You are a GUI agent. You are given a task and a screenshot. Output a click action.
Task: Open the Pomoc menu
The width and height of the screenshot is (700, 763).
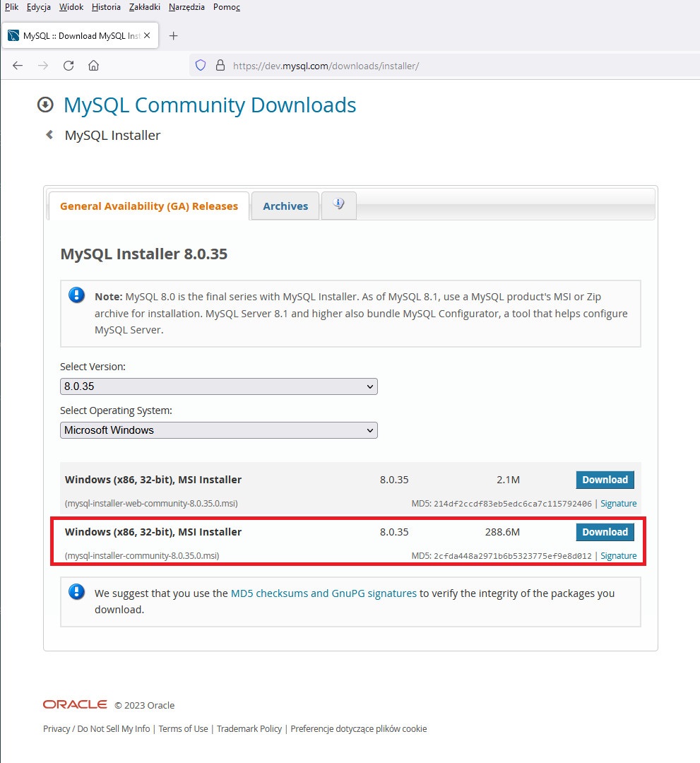pos(227,7)
